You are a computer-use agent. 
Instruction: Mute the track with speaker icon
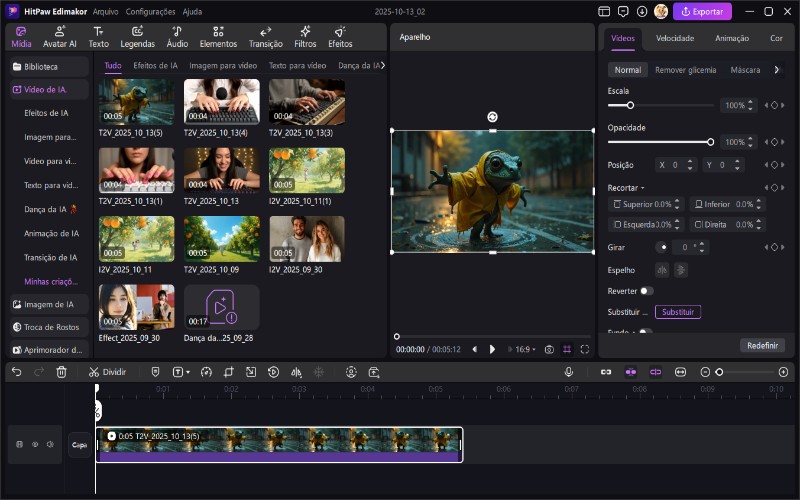(x=50, y=444)
